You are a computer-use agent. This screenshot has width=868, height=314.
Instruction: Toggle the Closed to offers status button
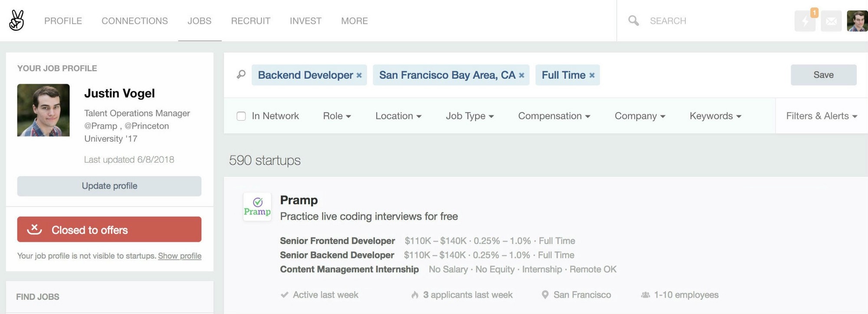109,229
